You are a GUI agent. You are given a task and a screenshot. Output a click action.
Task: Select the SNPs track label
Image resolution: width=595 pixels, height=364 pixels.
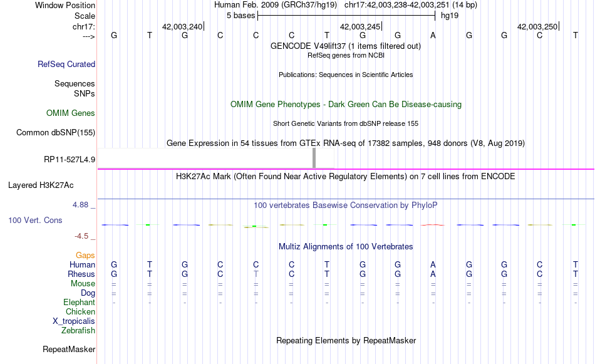tap(85, 93)
